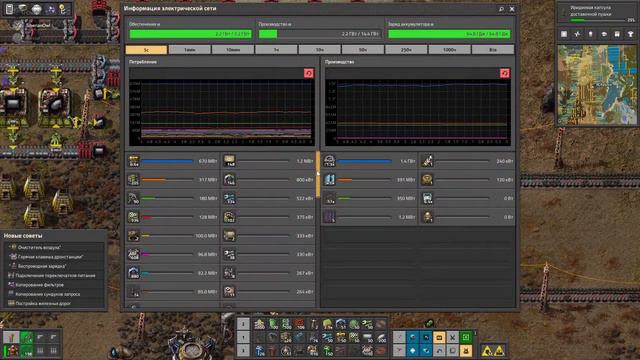Screen dimensions: 640x360
Task: Open search in electric network window
Action: point(501,9)
